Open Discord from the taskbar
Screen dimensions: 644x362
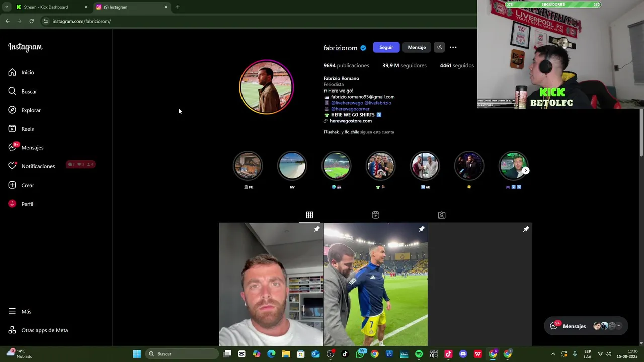(463, 354)
